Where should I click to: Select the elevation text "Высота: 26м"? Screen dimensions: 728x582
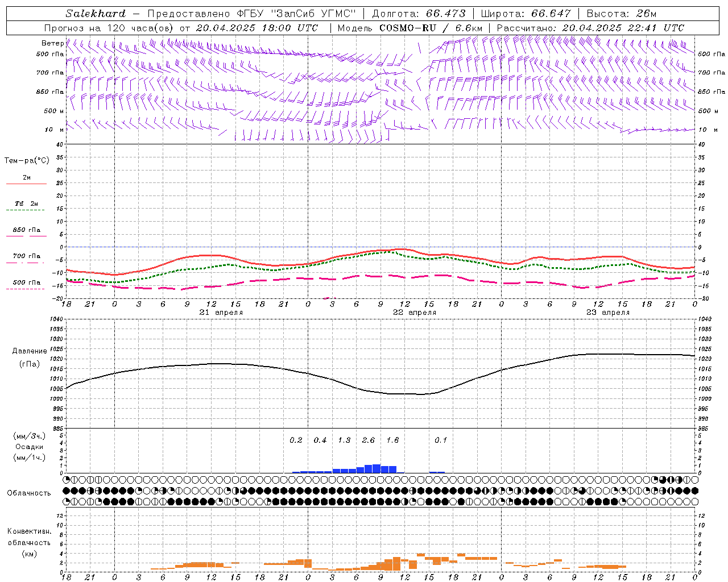(x=621, y=14)
